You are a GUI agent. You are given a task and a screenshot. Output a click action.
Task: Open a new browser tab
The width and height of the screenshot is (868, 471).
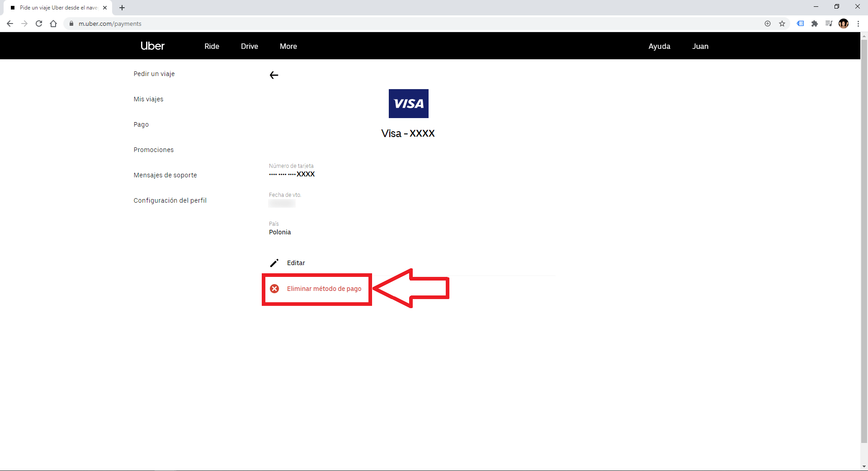click(122, 8)
